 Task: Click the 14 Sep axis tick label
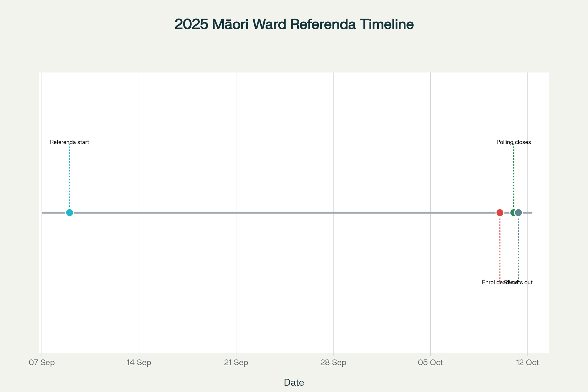click(x=139, y=363)
